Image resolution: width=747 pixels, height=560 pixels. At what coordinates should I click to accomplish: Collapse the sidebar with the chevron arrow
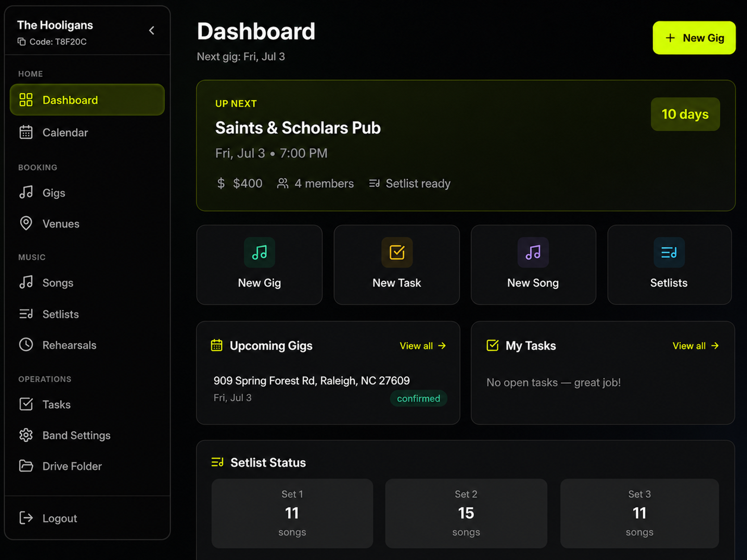pyautogui.click(x=152, y=31)
